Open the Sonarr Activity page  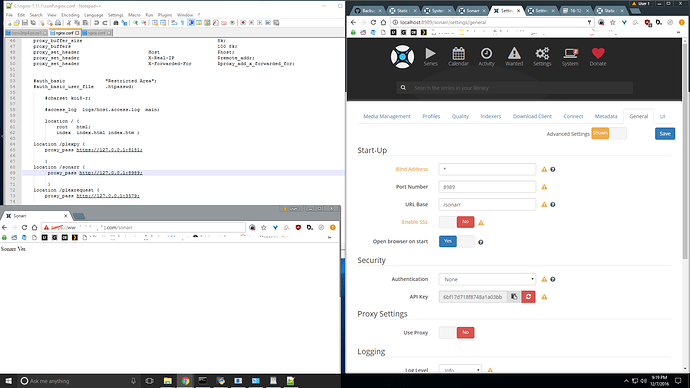pos(486,57)
